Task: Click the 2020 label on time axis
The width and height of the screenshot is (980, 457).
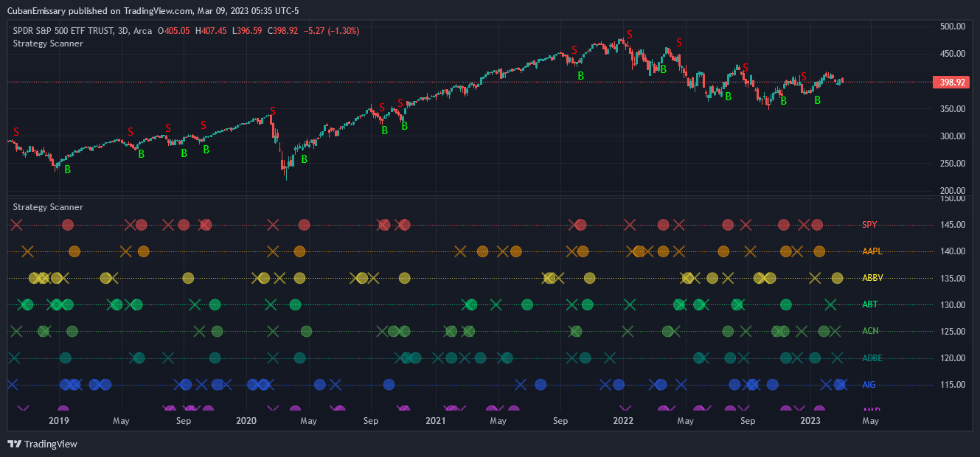Action: (x=246, y=421)
